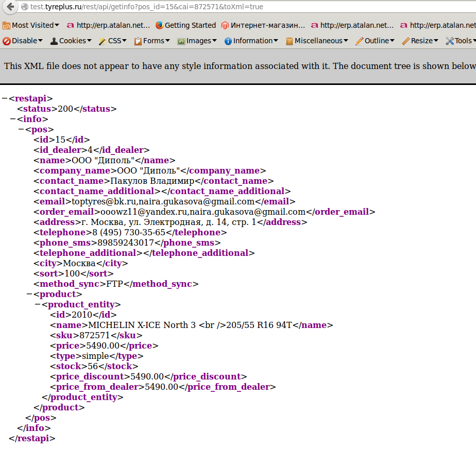
Task: Click the Tools wrench icon
Action: [x=450, y=41]
